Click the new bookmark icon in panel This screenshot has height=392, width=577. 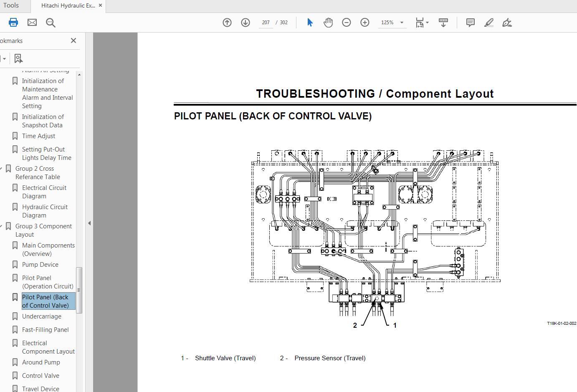(18, 58)
